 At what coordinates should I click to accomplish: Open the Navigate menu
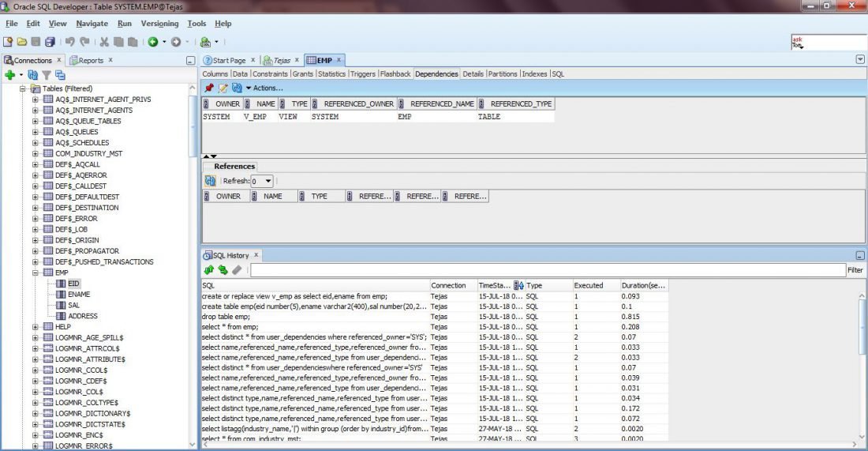92,23
